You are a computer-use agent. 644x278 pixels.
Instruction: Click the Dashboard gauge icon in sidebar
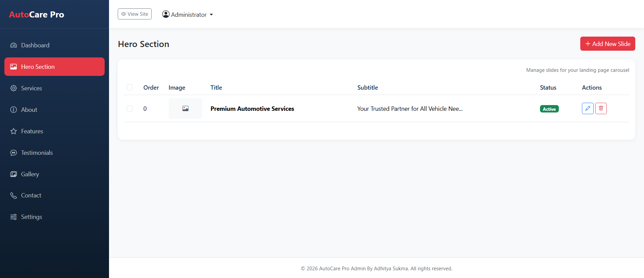(13, 45)
